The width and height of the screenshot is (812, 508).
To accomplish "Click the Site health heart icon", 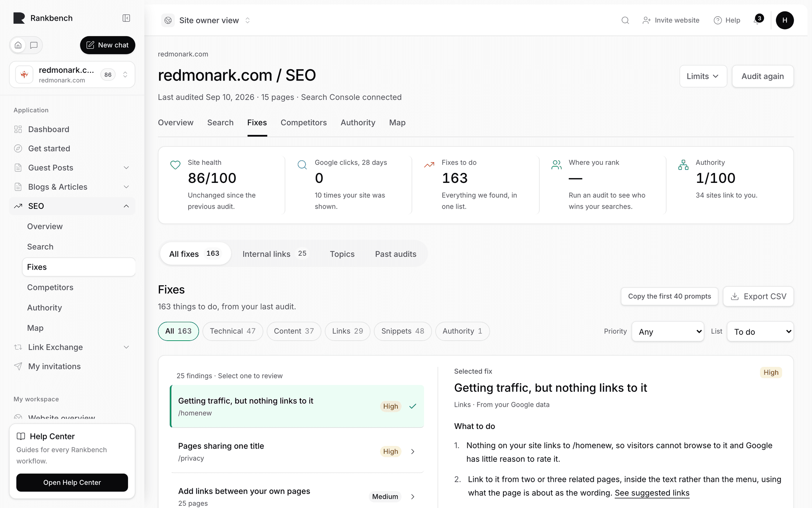I will (175, 165).
